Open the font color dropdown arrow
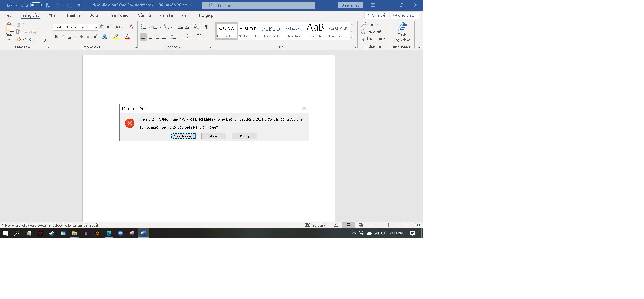Viewport: 644px width, 299px height. [x=133, y=37]
